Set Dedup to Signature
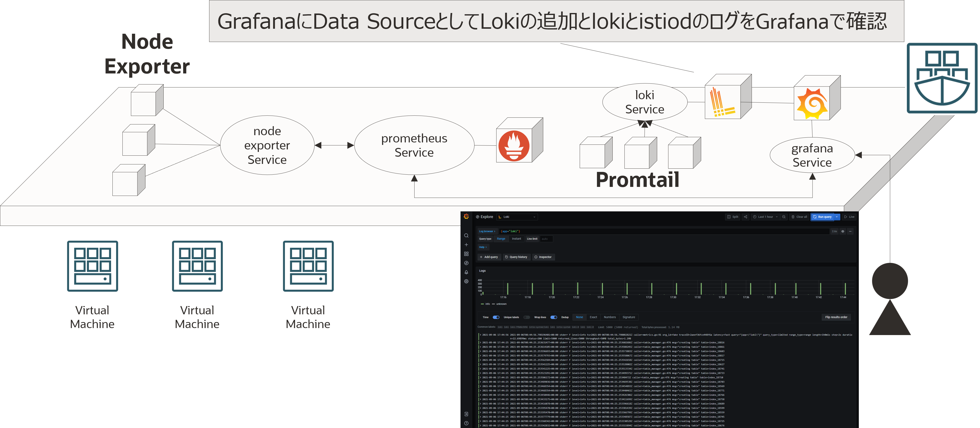Screen dimensions: 980x428 pyautogui.click(x=629, y=317)
